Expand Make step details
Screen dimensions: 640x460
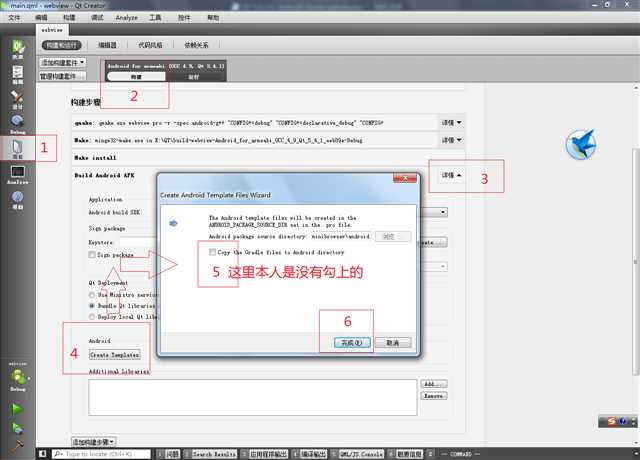tap(451, 140)
